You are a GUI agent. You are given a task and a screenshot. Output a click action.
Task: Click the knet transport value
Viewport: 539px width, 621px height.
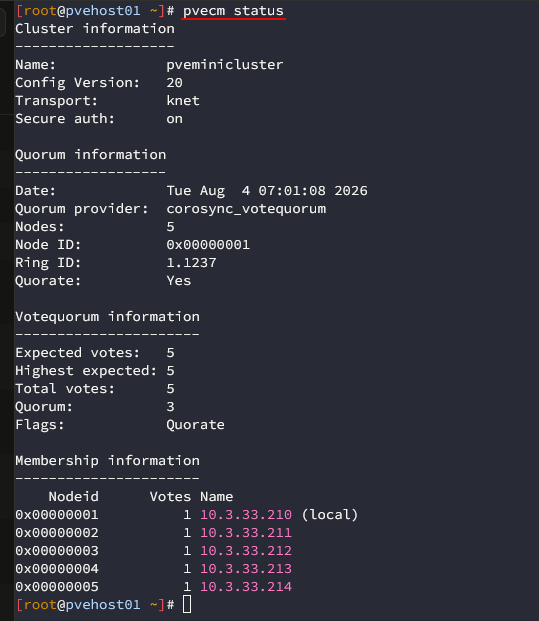(x=183, y=101)
